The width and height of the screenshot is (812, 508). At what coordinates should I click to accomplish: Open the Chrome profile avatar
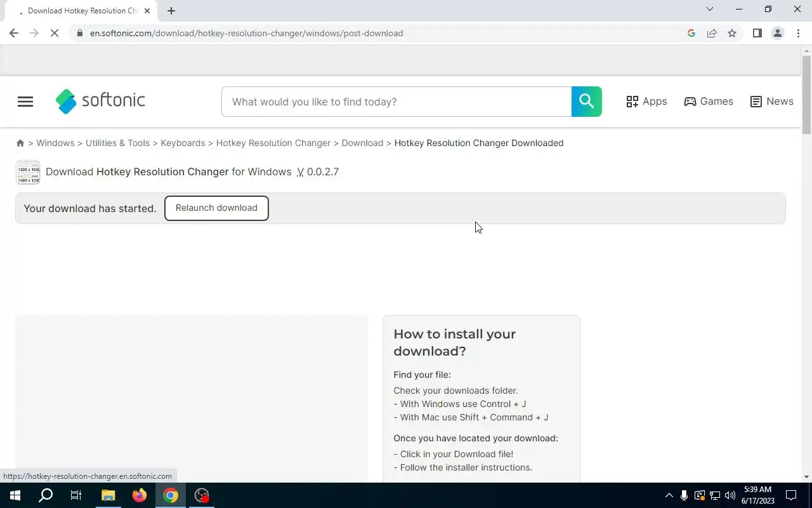point(777,33)
